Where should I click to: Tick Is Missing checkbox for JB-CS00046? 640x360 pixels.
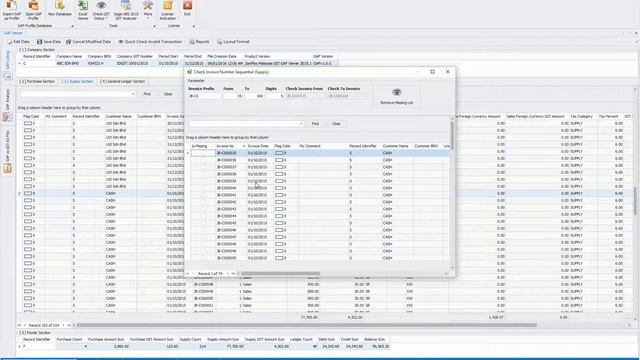203,230
